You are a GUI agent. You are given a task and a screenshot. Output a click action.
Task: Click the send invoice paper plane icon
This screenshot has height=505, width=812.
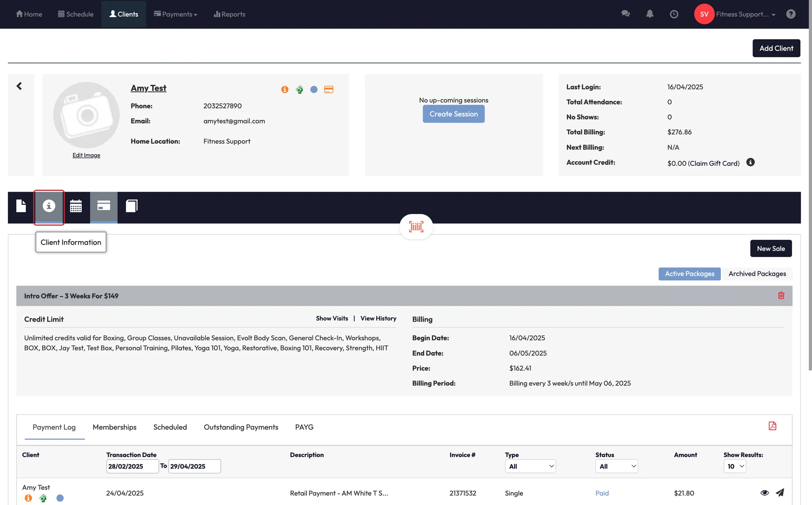pyautogui.click(x=780, y=493)
